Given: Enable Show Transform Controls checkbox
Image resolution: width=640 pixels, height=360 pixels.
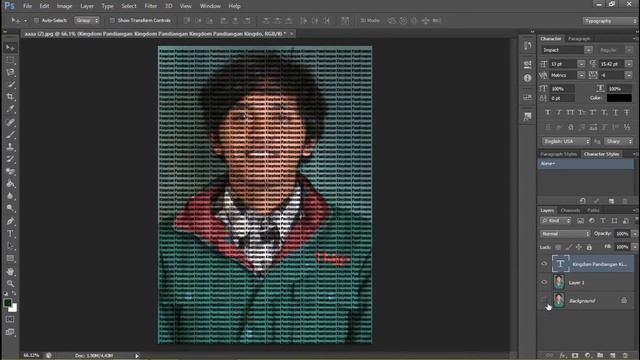Looking at the screenshot, I should (112, 20).
